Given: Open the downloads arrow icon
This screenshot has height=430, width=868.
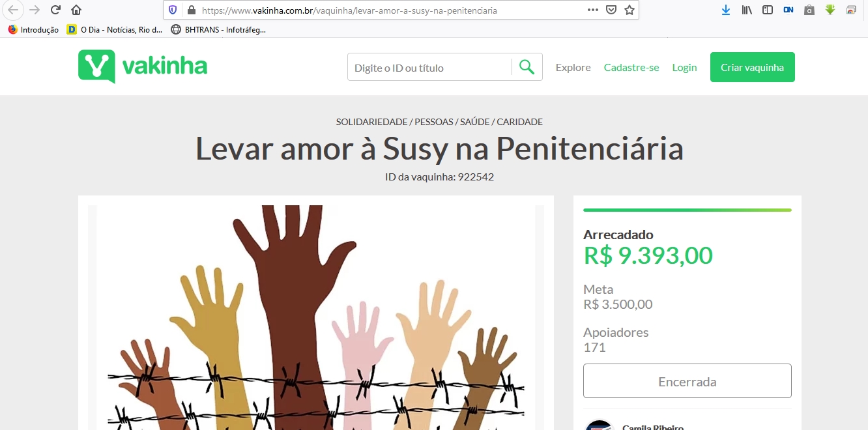Looking at the screenshot, I should click(x=725, y=10).
